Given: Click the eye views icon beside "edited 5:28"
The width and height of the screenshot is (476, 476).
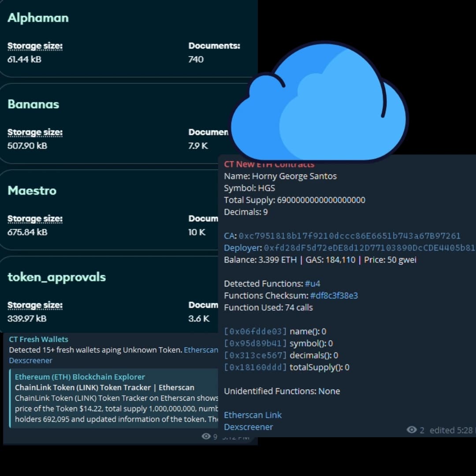Looking at the screenshot, I should 412,430.
